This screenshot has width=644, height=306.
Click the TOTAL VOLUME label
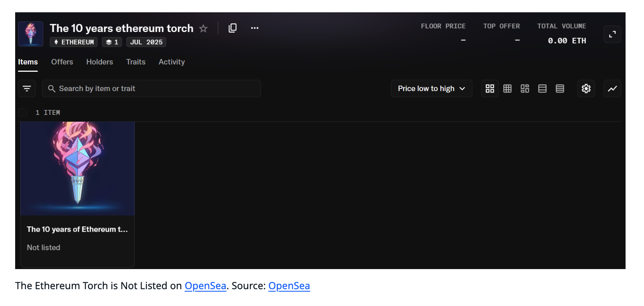pyautogui.click(x=562, y=26)
